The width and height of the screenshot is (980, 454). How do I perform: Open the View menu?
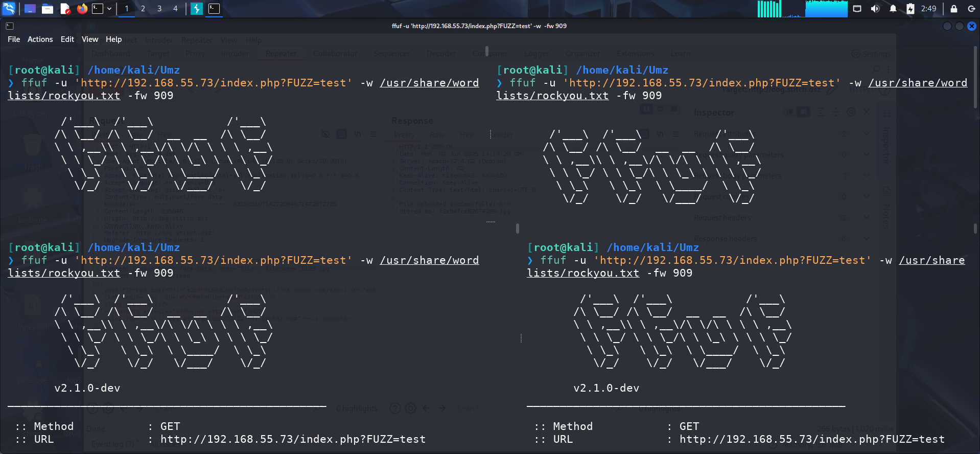(x=90, y=39)
